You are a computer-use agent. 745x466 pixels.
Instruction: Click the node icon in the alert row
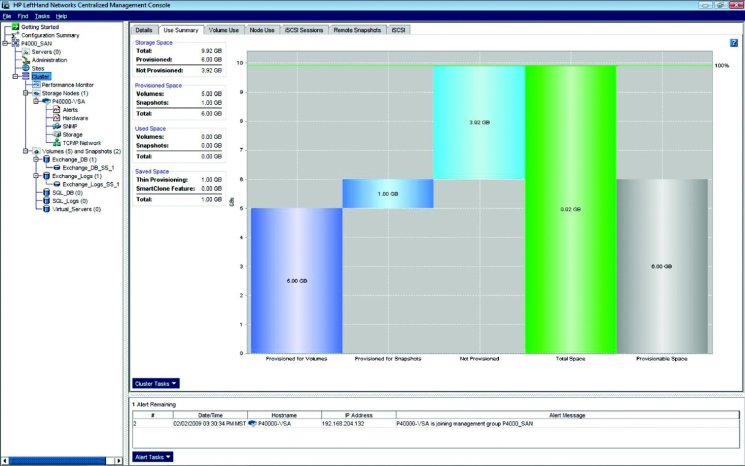253,423
